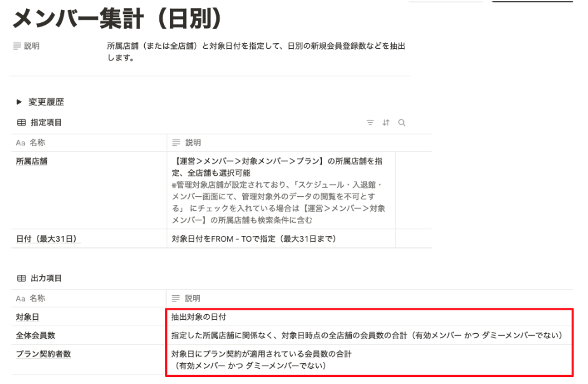Click the 説明 header in 出力項目 table
Viewport: 588px width, 384px height.
coord(370,298)
